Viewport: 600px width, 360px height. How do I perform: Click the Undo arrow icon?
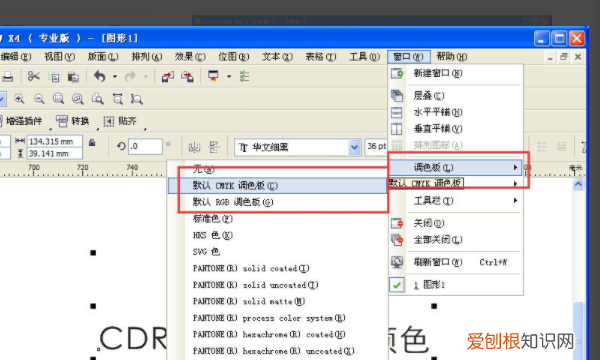(99, 77)
